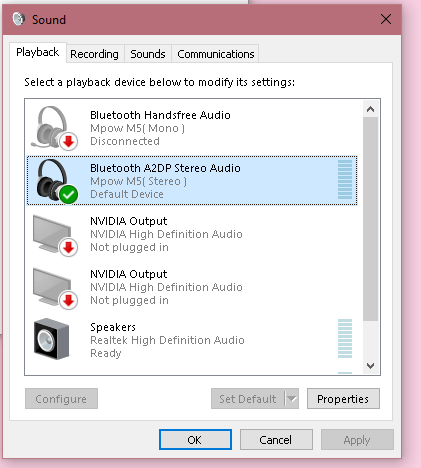The width and height of the screenshot is (421, 468).
Task: Open Properties for the selected device
Action: click(x=343, y=399)
